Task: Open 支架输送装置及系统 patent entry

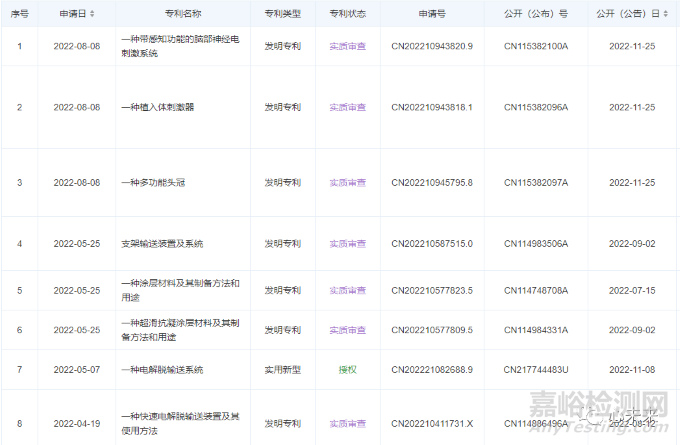Action: (161, 243)
